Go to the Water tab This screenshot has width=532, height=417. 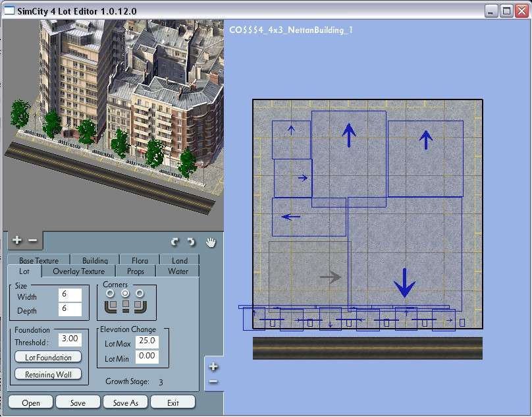[178, 271]
